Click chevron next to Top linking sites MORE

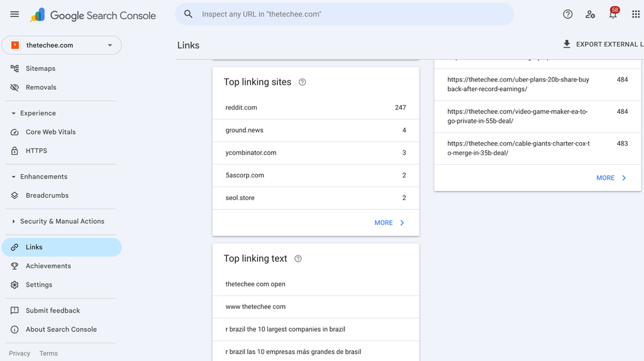click(x=402, y=223)
